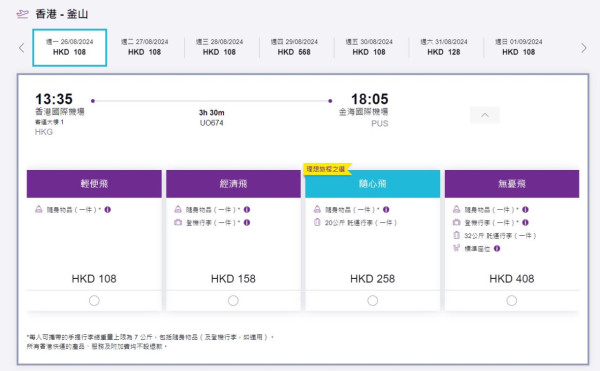Choose the HKD 158 fare radio button
Image resolution: width=600 pixels, height=371 pixels.
(233, 301)
